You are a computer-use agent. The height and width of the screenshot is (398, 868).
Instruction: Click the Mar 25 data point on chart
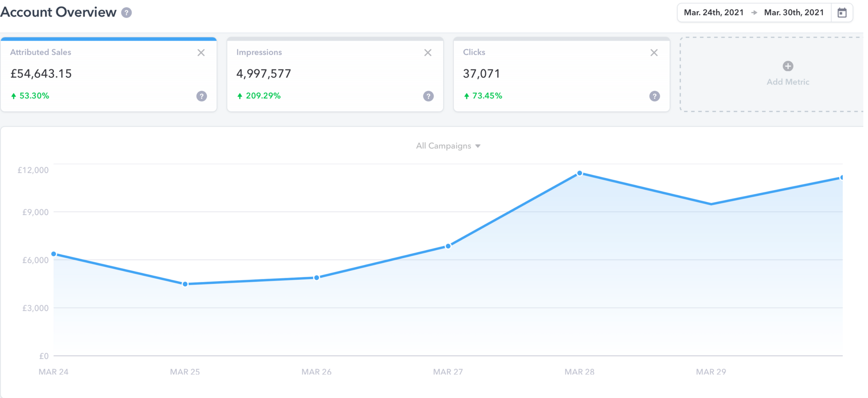click(185, 284)
